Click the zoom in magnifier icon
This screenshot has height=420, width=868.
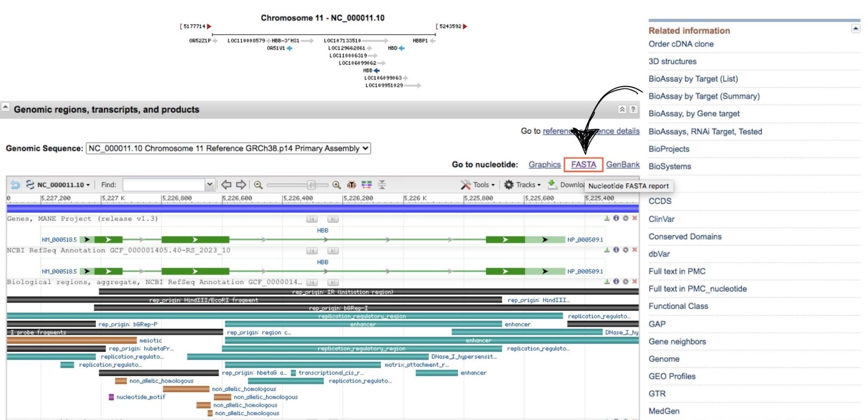[x=337, y=184]
